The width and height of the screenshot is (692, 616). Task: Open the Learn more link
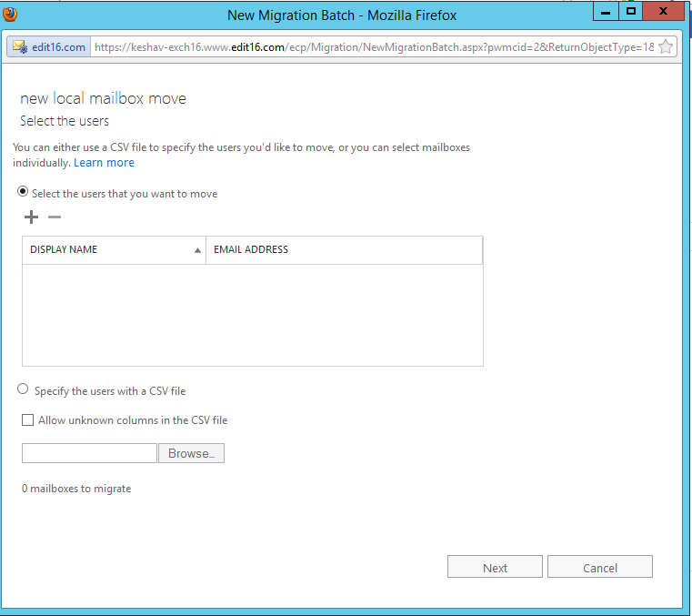coord(104,163)
